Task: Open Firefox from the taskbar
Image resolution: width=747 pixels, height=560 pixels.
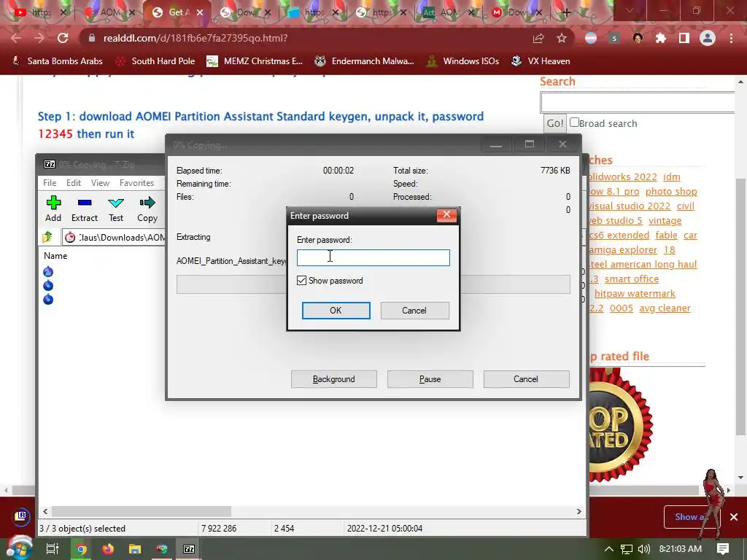Action: (108, 548)
